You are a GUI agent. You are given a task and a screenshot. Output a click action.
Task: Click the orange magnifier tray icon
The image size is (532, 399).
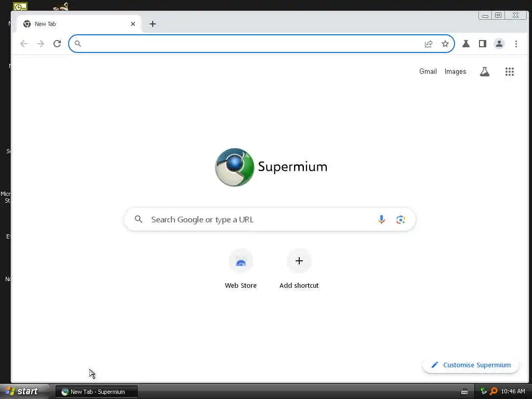click(x=494, y=391)
